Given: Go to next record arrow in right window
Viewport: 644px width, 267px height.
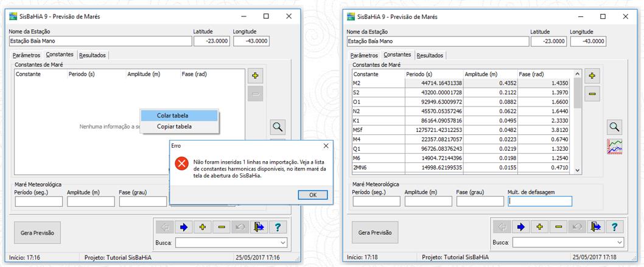Looking at the screenshot, I should (x=521, y=227).
